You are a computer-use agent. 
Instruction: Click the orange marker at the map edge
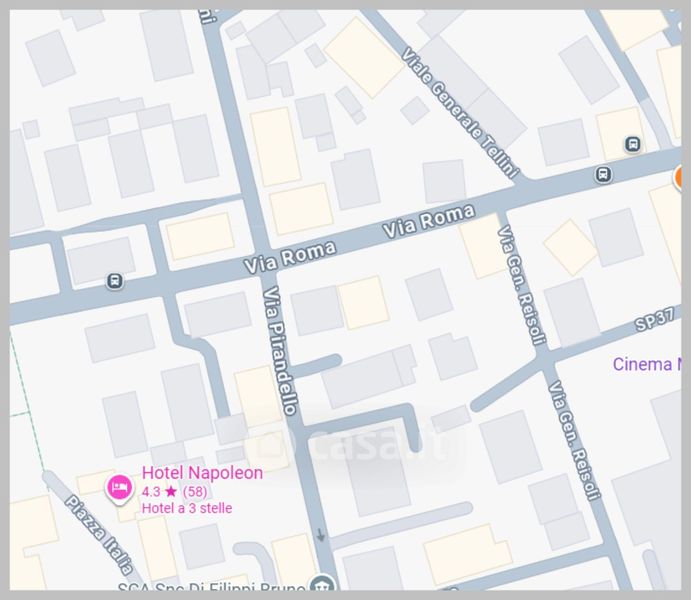683,179
